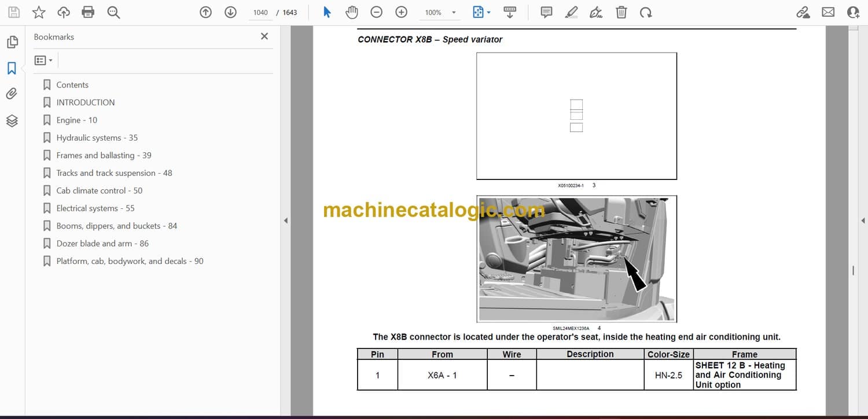Go to next page arrow
Screen dimensions: 868x419
click(x=230, y=12)
